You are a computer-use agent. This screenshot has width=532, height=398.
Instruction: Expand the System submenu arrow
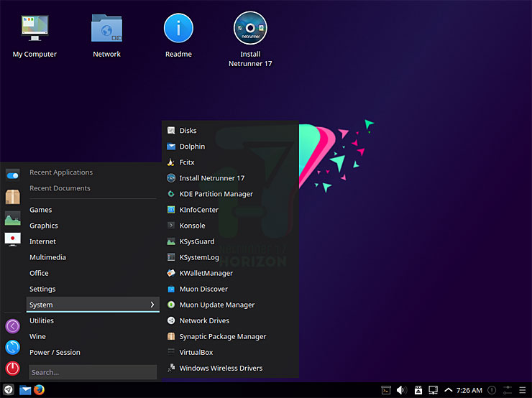pyautogui.click(x=152, y=305)
